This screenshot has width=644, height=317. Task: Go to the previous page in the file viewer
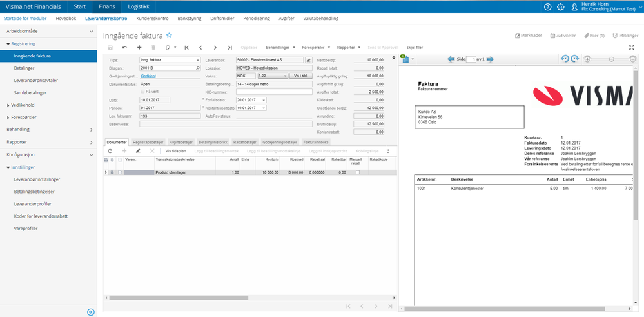[x=451, y=59]
